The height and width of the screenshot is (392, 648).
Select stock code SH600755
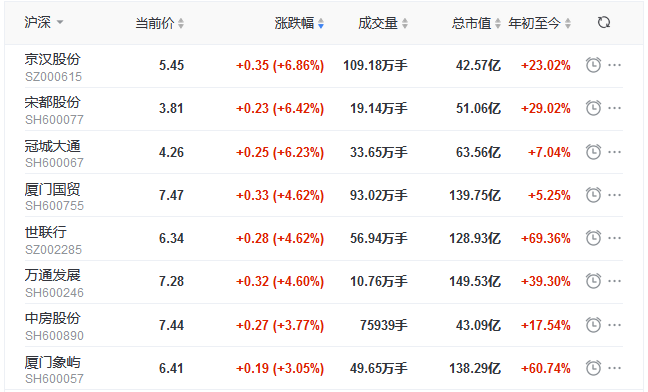(54, 206)
